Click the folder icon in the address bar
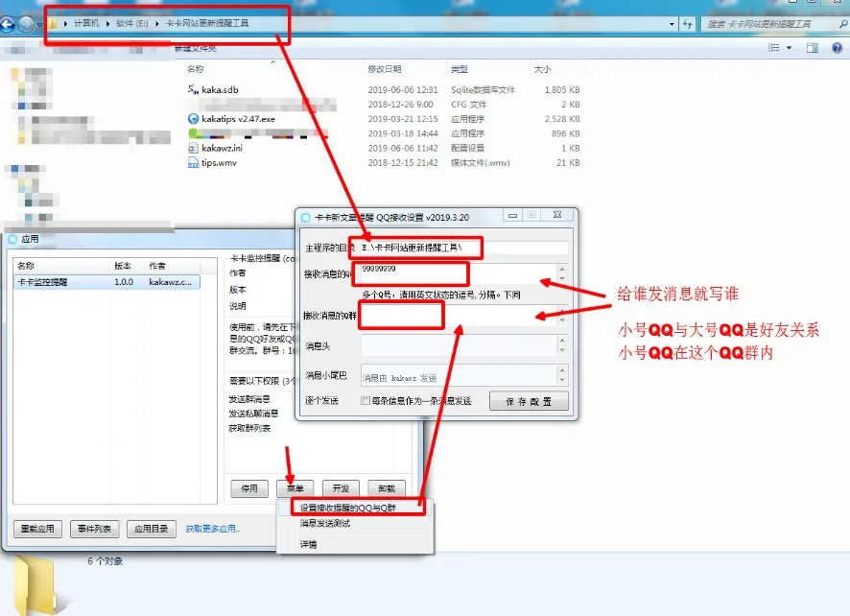 (x=53, y=24)
